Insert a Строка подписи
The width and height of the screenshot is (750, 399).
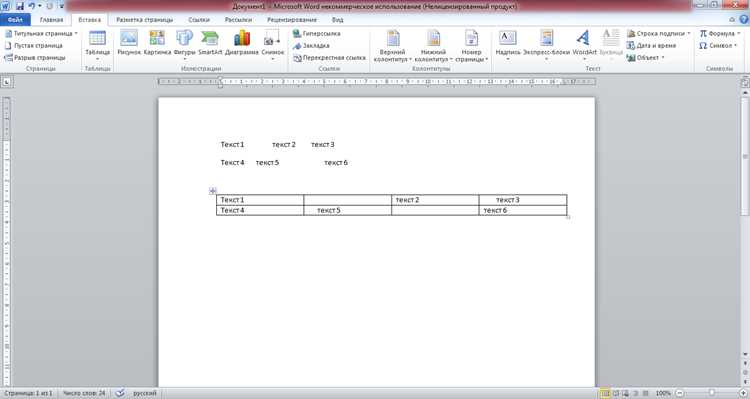658,33
